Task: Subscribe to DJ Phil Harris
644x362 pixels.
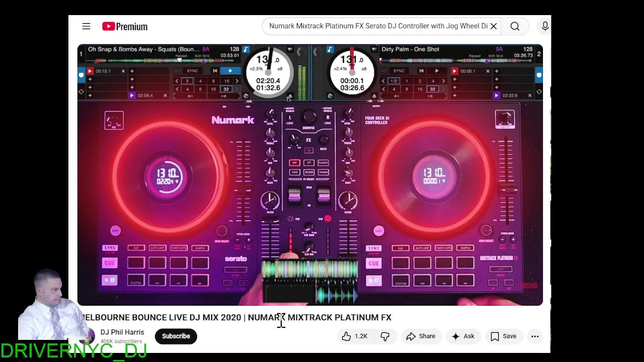Action: (176, 336)
